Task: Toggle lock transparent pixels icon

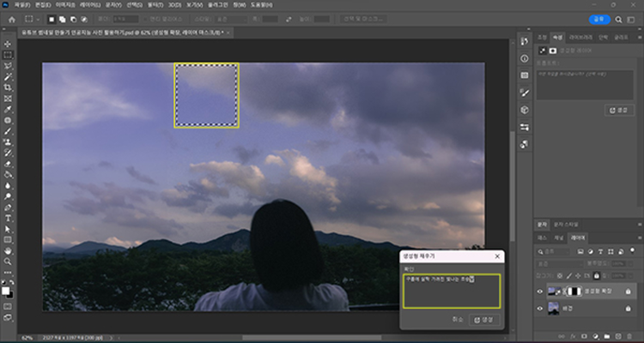Action: coord(560,276)
